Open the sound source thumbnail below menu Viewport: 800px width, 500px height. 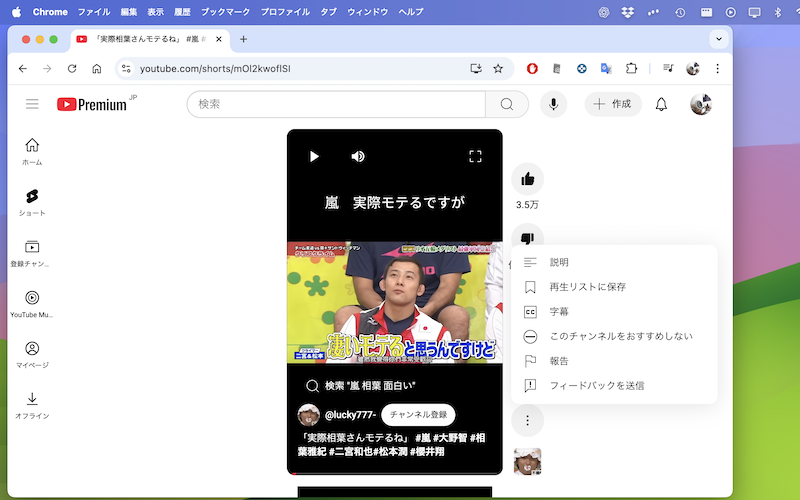click(x=528, y=461)
